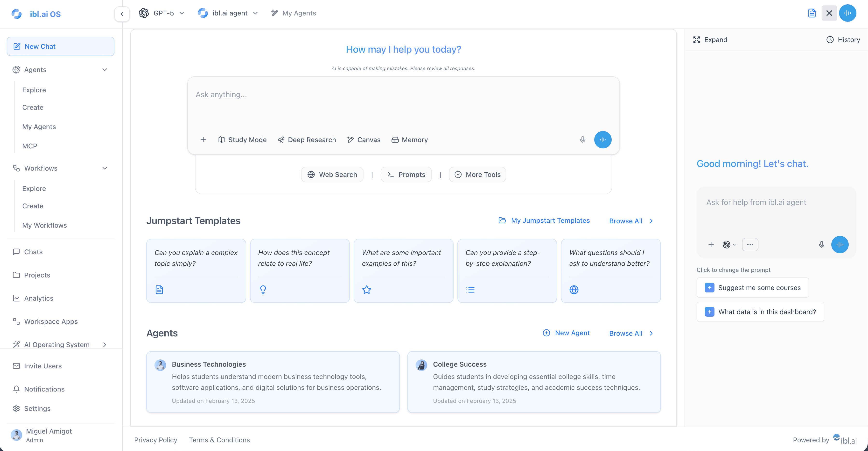Select MCP under Agents
This screenshot has height=451, width=868.
click(30, 146)
